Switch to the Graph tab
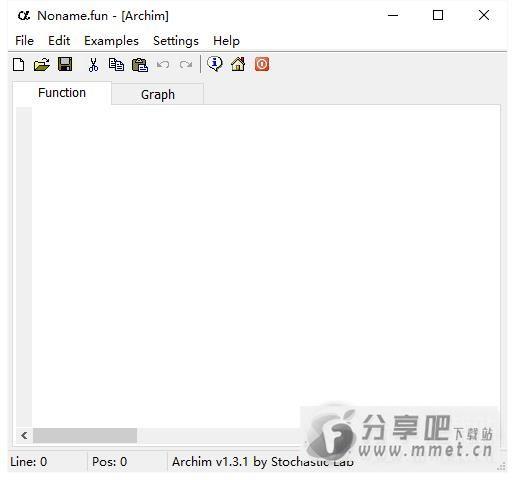 pos(158,95)
